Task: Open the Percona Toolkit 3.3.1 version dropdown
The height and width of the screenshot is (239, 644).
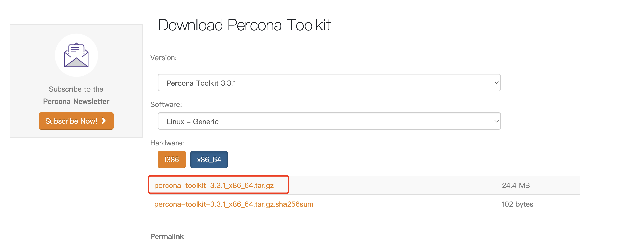Action: (x=329, y=83)
